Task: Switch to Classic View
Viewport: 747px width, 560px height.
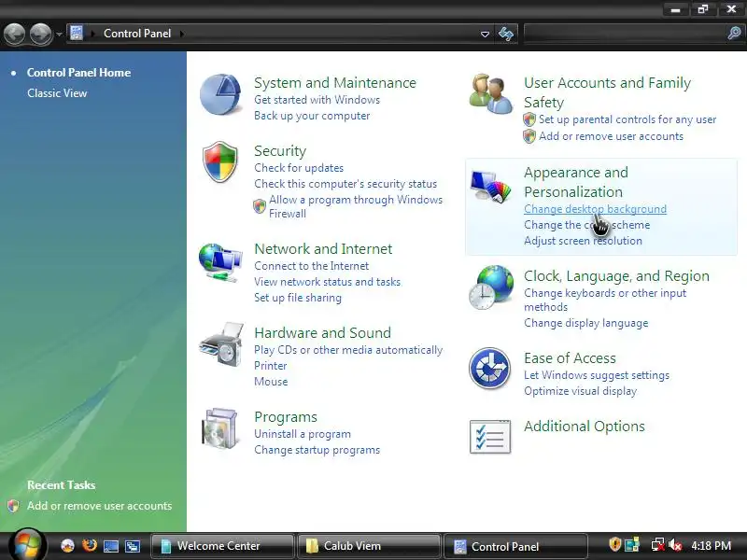Action: (x=57, y=93)
